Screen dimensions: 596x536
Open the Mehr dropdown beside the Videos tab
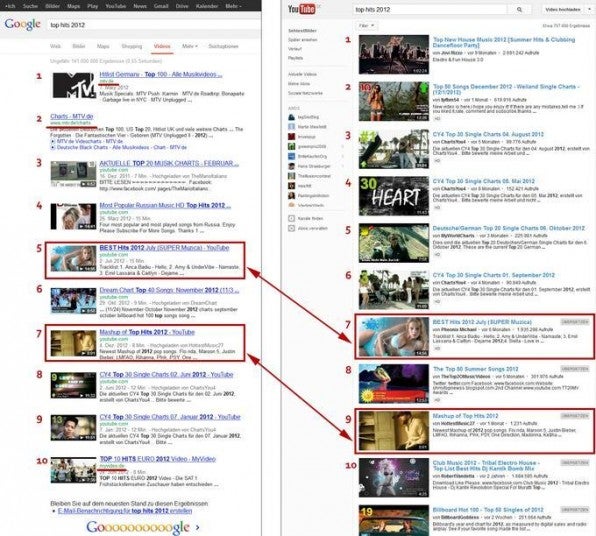[190, 46]
